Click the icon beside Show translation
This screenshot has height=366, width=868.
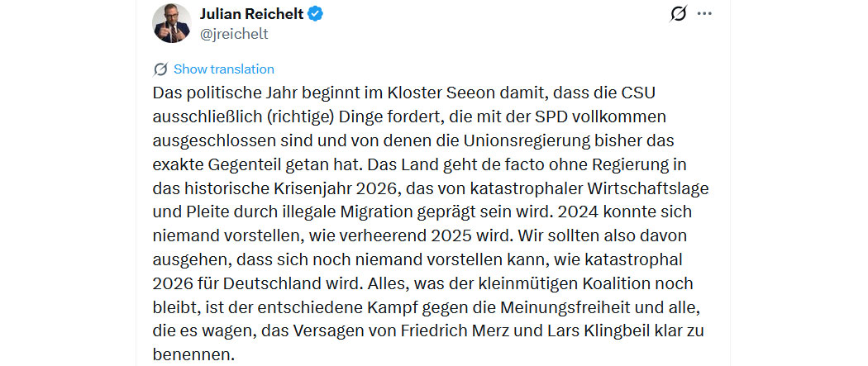pos(160,69)
